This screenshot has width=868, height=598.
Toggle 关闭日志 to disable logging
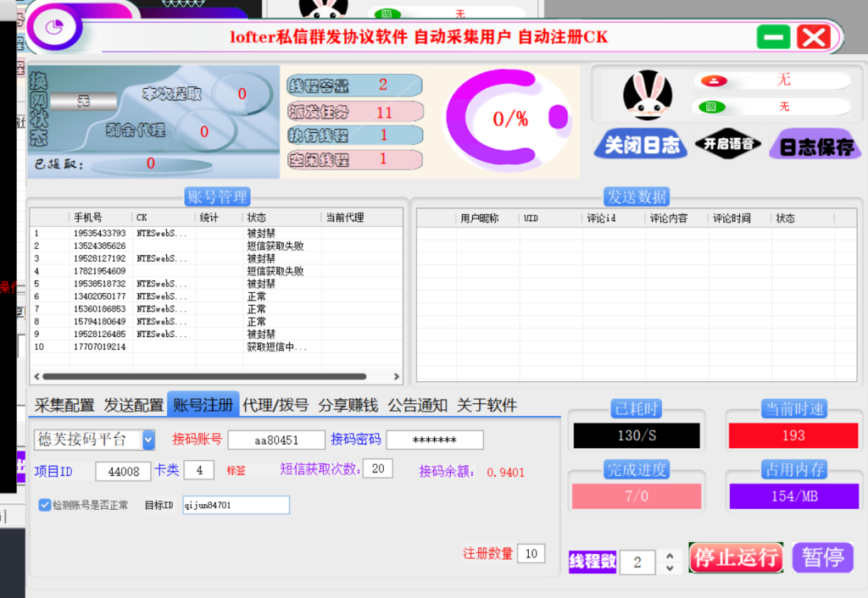[640, 144]
